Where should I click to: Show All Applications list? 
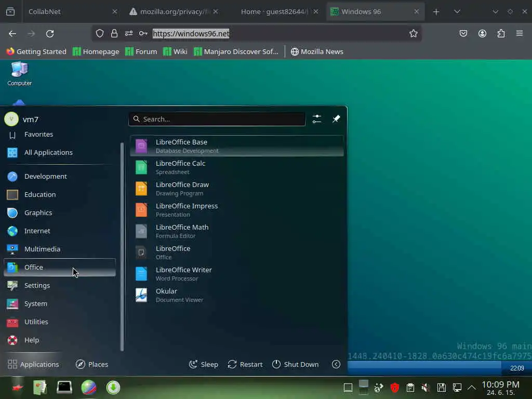pos(60,153)
